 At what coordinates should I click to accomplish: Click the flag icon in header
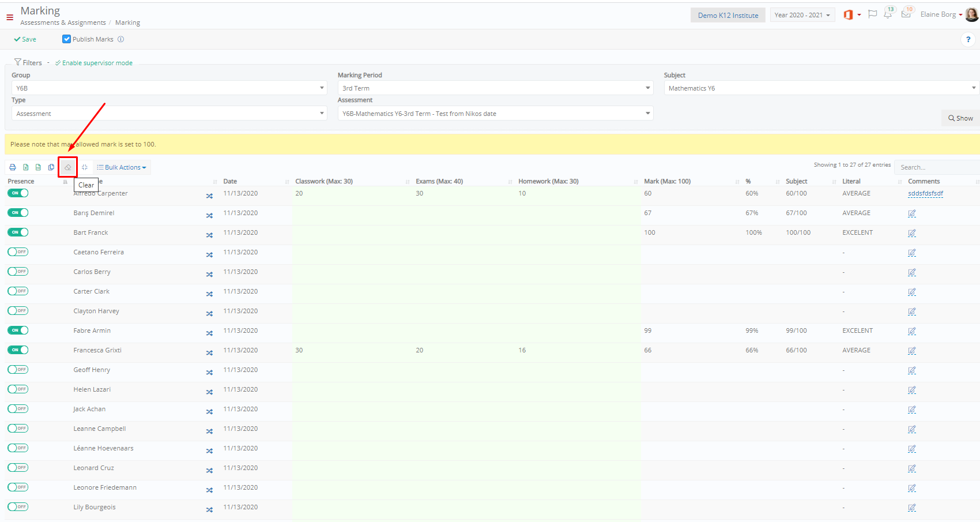[872, 14]
